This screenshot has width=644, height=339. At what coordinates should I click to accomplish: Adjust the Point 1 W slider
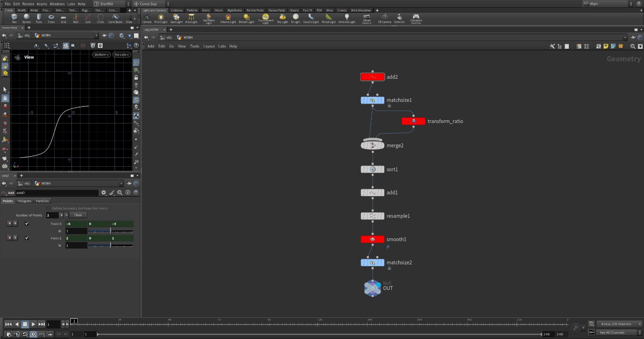point(110,245)
